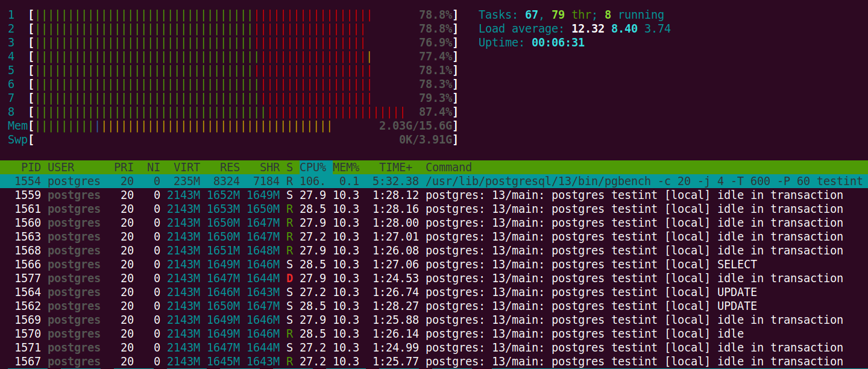868x369 pixels.
Task: Sort by MEM% column header
Action: (x=346, y=167)
